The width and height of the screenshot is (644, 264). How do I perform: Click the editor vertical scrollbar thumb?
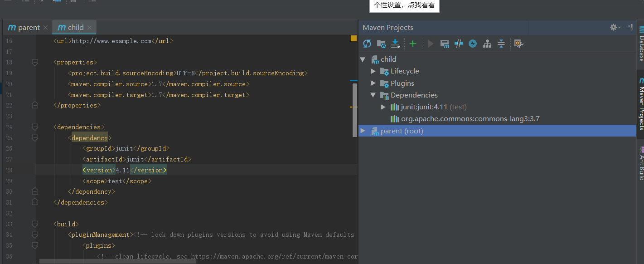click(x=354, y=110)
